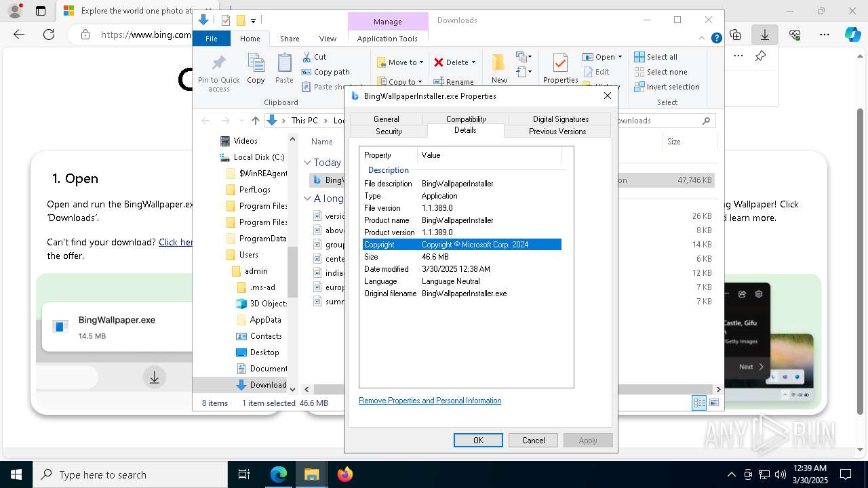This screenshot has width=868, height=488.
Task: Click Select none in the ribbon
Action: pyautogui.click(x=660, y=72)
